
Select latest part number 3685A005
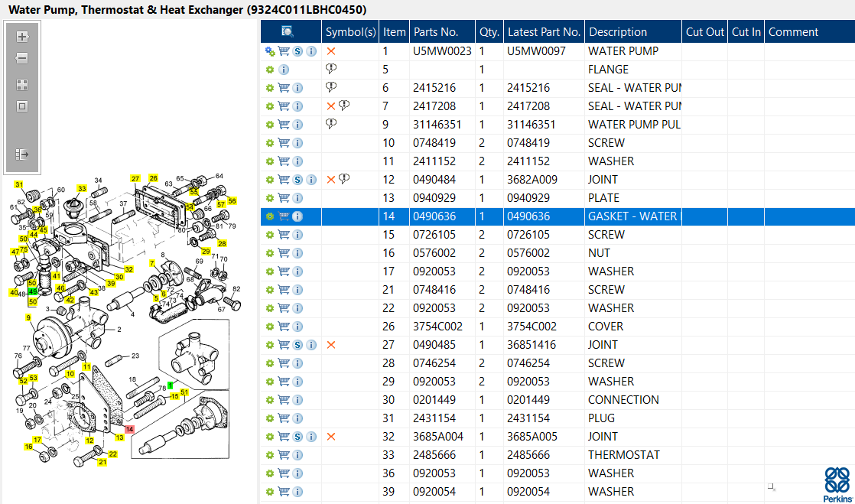pos(532,437)
